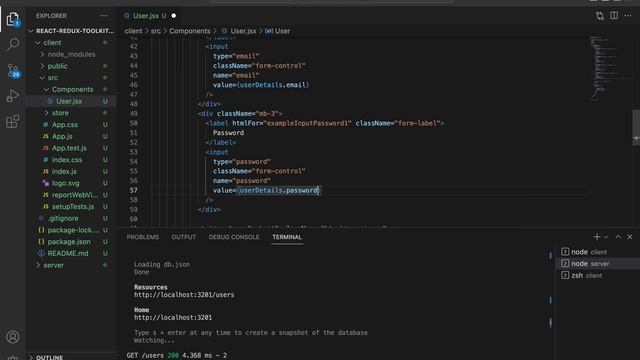Click the client breadcrumb

click(133, 31)
